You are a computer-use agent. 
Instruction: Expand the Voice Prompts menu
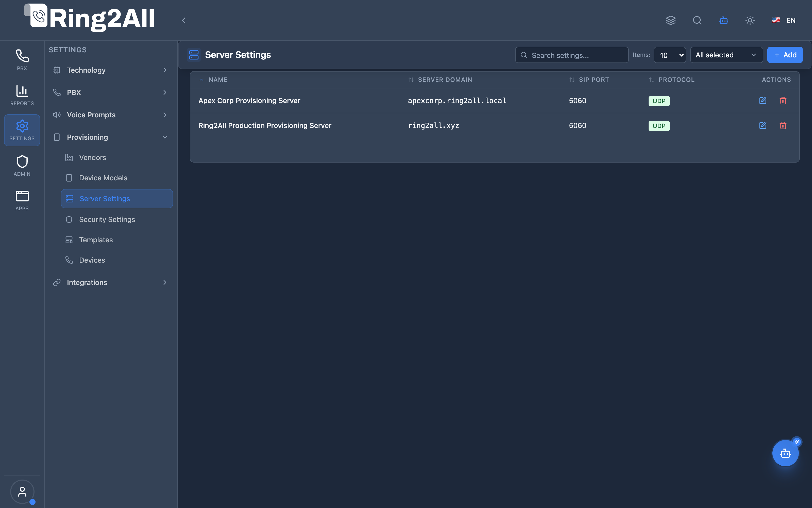point(110,115)
